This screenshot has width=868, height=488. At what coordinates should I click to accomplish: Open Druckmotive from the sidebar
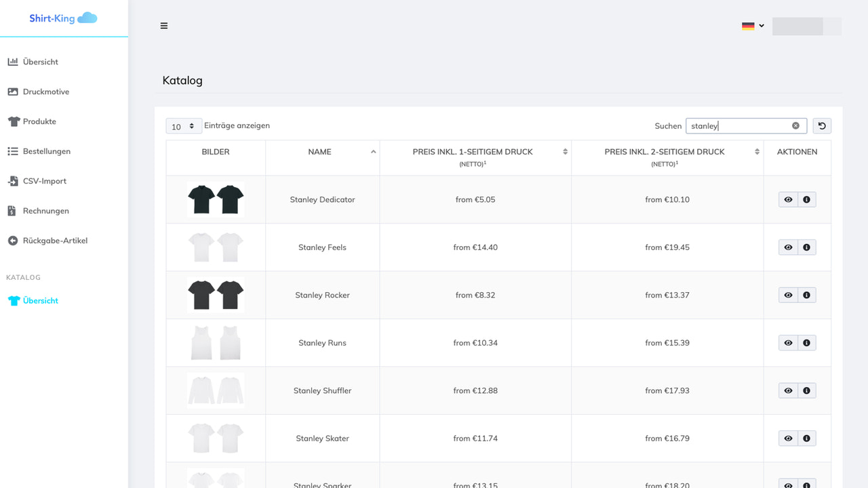click(39, 91)
